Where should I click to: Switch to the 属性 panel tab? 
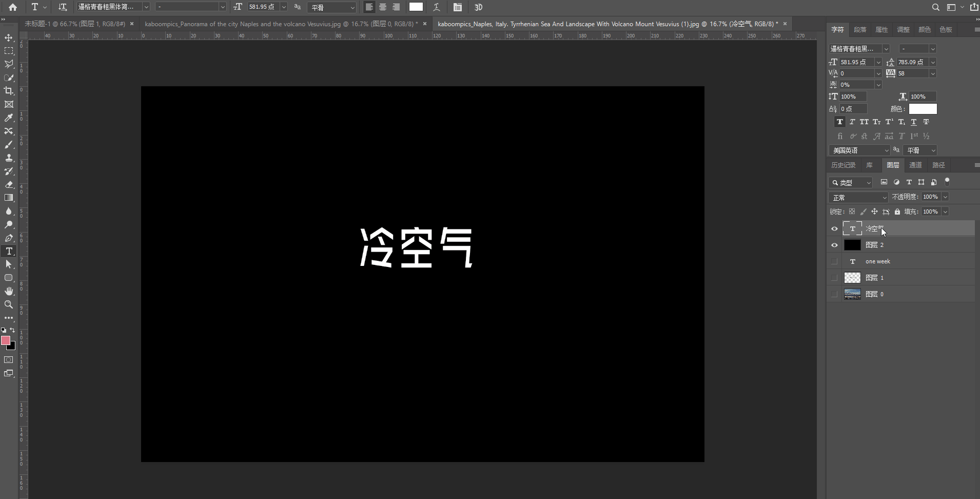881,30
